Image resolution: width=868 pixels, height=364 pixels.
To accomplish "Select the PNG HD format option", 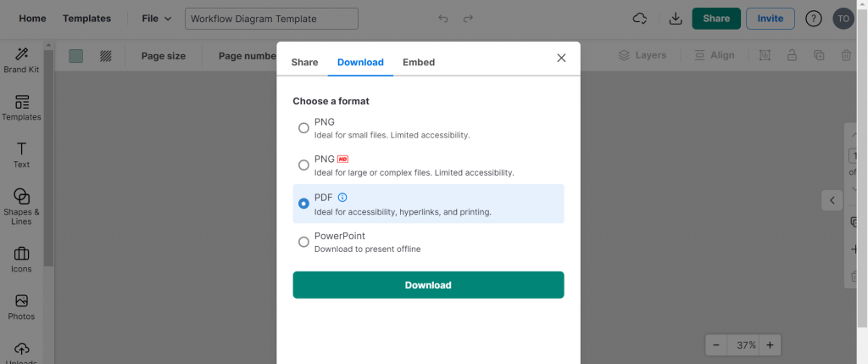I will tap(303, 165).
